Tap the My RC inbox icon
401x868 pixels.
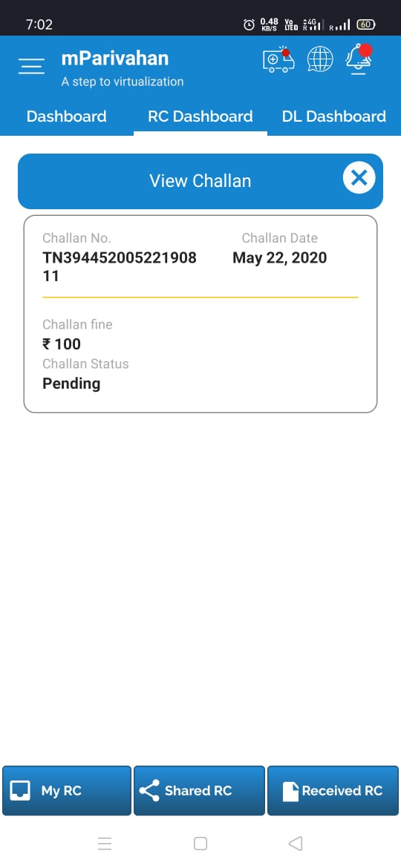(21, 791)
